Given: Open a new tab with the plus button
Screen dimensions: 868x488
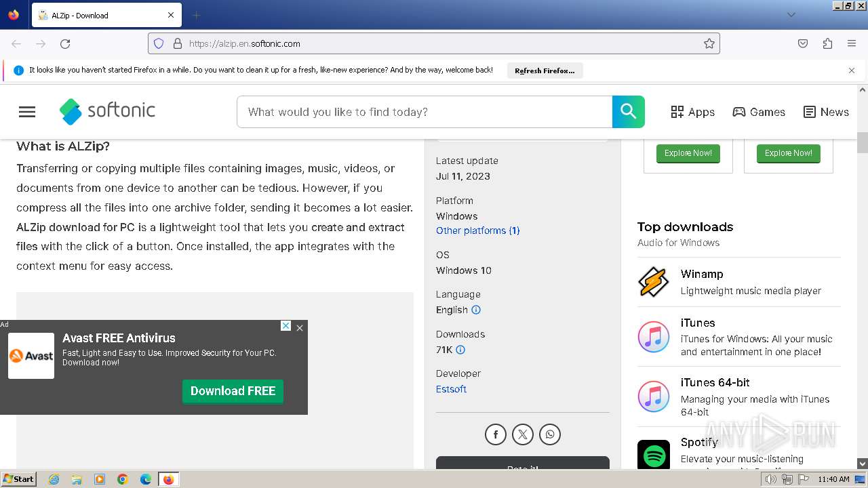Looking at the screenshot, I should pos(196,15).
